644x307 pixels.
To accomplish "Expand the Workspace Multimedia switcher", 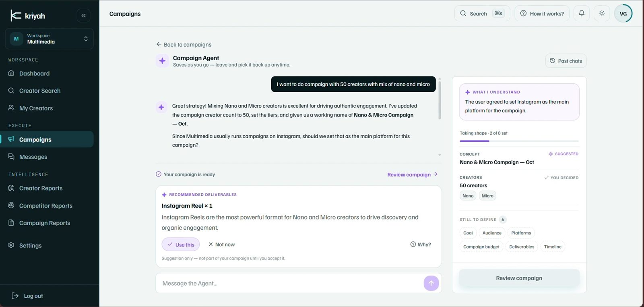I will (49, 39).
